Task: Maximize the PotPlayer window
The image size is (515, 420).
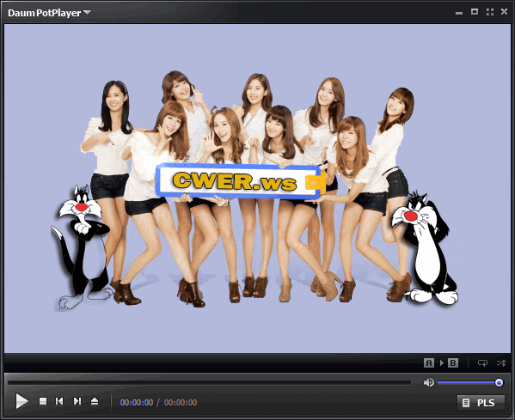Action: pos(475,12)
